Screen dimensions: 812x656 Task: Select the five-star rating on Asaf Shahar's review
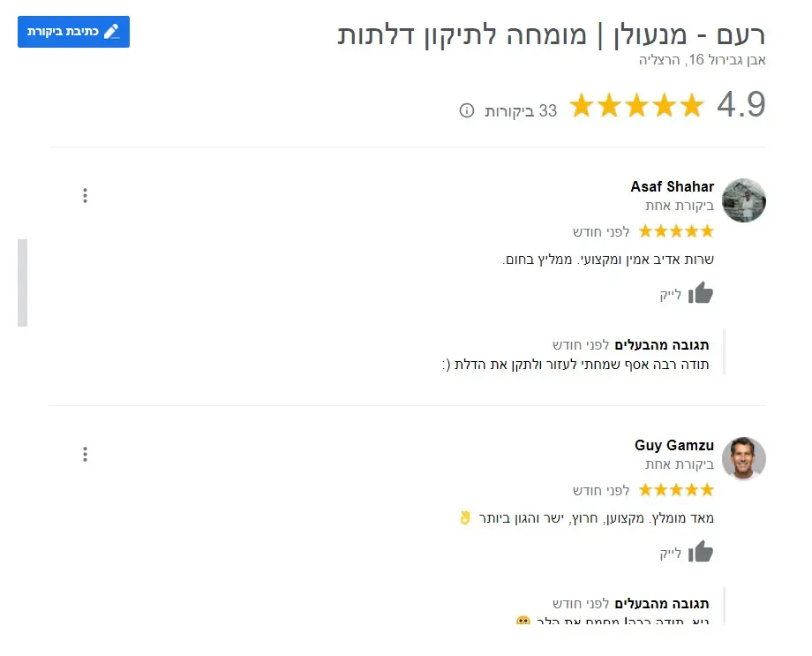[x=676, y=230]
